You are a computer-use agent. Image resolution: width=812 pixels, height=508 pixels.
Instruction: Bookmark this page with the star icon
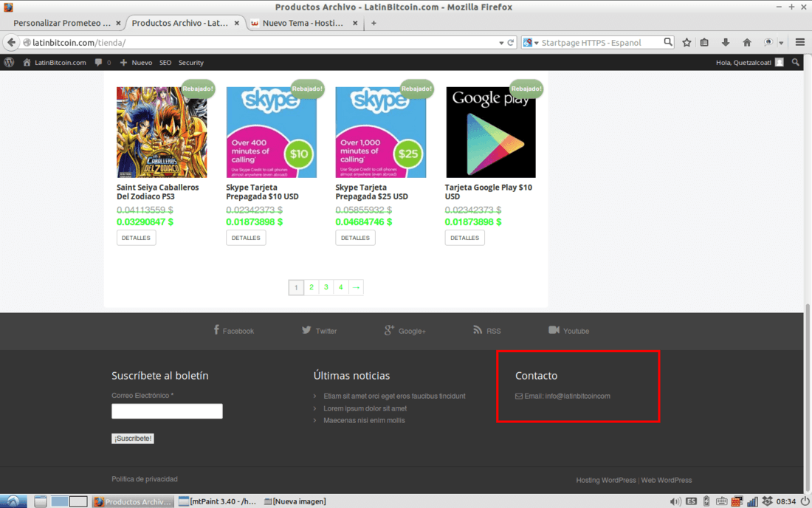click(x=687, y=43)
